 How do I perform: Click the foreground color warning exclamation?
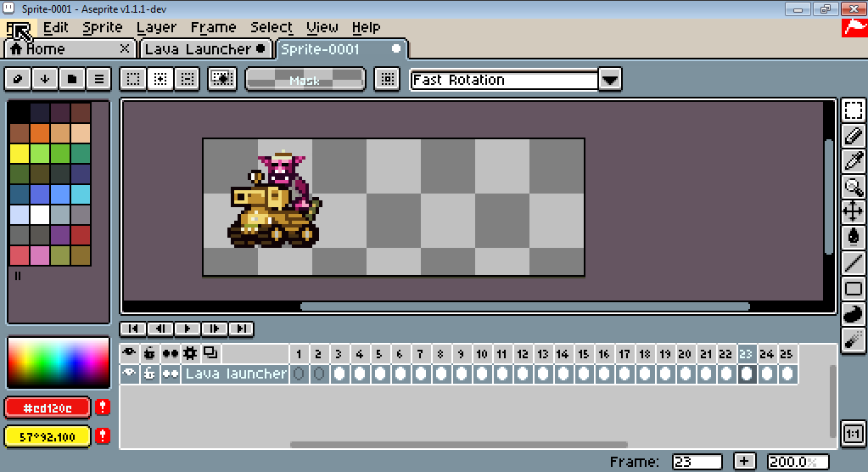[x=103, y=407]
